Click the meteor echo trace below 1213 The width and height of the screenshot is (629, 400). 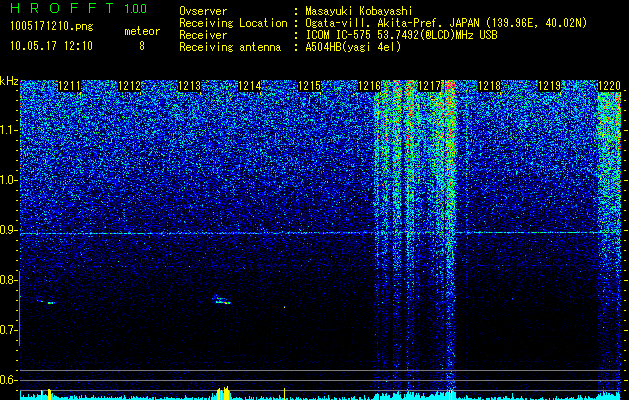point(222,301)
